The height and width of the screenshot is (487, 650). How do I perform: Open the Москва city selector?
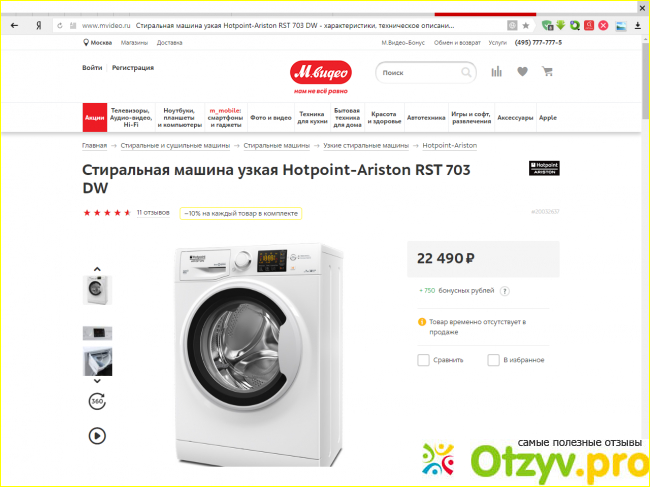[98, 43]
